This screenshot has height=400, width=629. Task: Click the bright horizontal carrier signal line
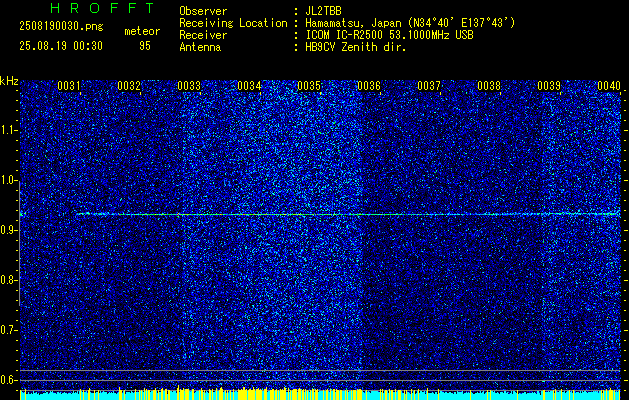[348, 214]
